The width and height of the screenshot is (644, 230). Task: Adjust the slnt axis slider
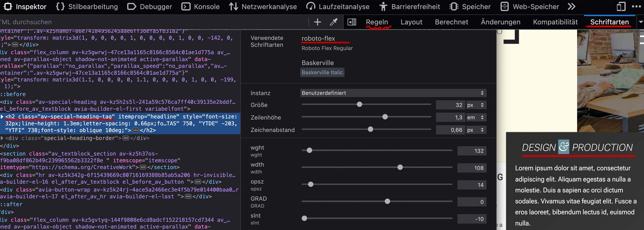tap(377, 218)
